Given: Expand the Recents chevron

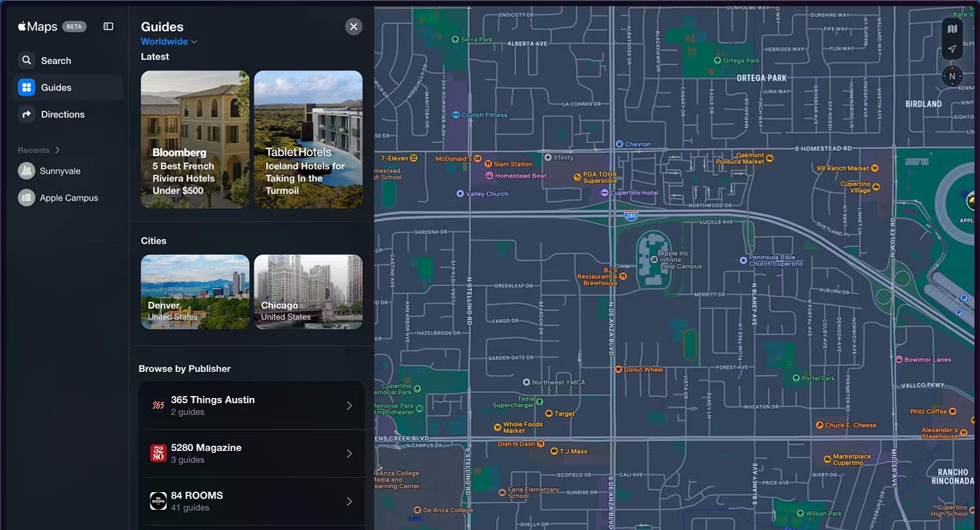Looking at the screenshot, I should tap(57, 150).
